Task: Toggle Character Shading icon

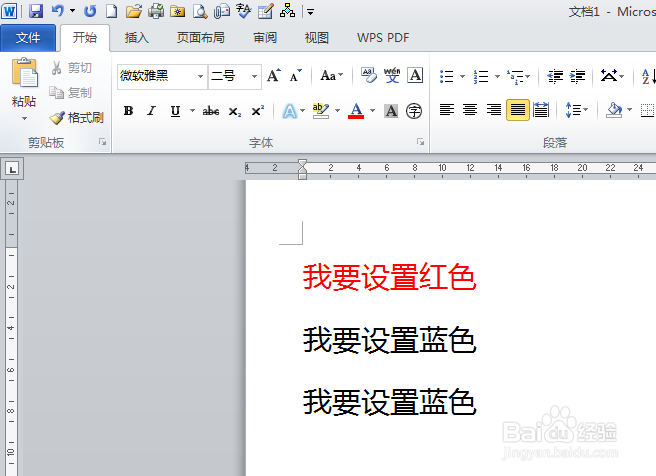Action: [x=391, y=111]
